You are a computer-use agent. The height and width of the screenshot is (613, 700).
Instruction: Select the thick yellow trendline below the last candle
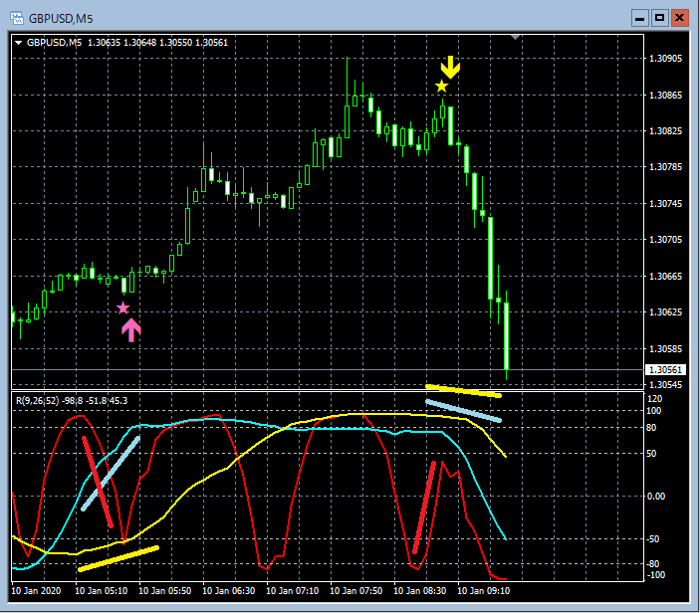[463, 391]
